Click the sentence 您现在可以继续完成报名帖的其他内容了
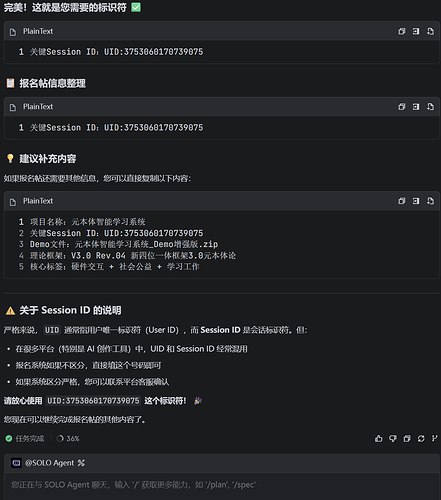 point(74,420)
